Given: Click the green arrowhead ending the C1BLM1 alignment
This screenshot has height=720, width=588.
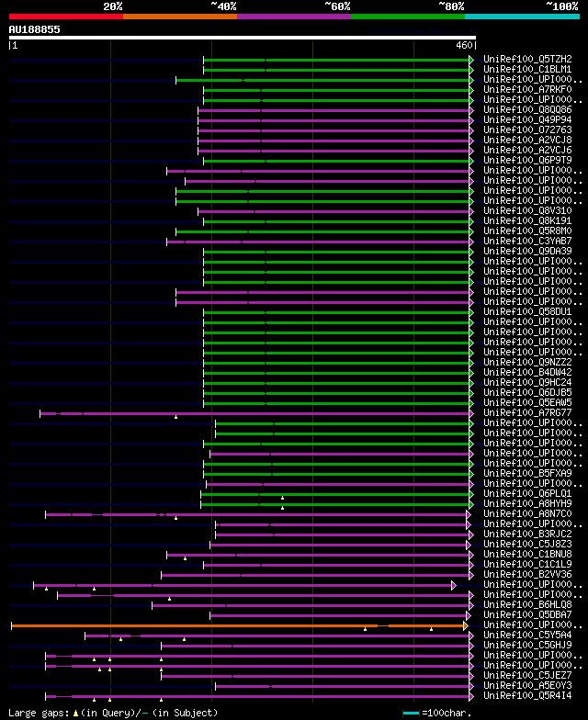Looking at the screenshot, I should click(471, 70).
